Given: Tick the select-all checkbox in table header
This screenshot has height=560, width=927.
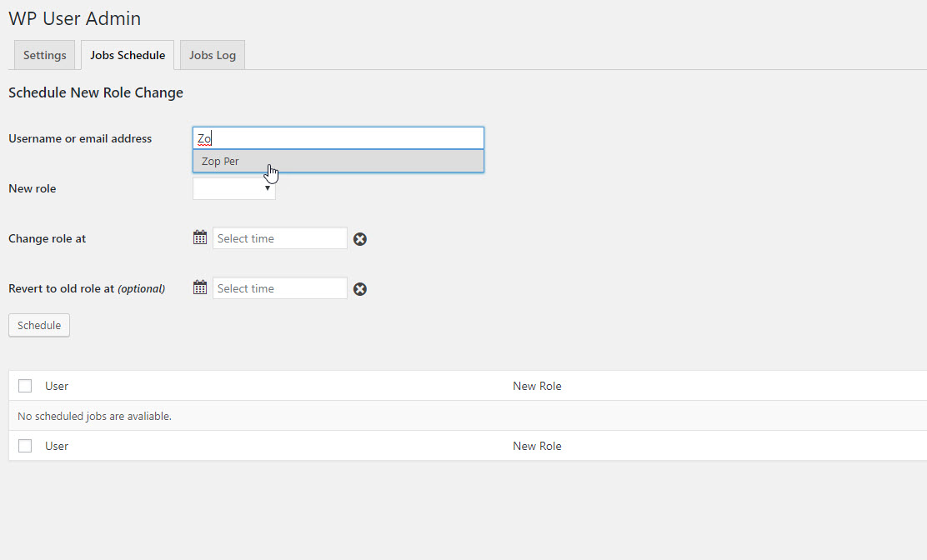Looking at the screenshot, I should [25, 386].
